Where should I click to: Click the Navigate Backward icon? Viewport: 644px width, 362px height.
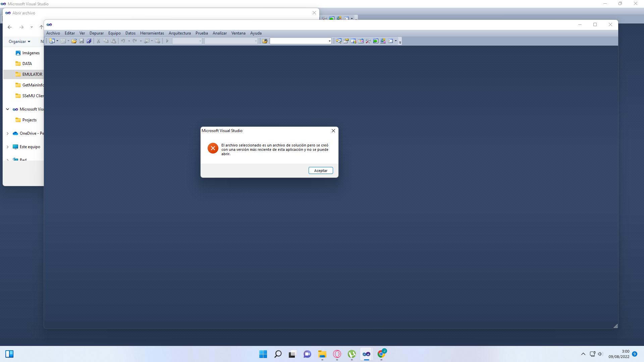pyautogui.click(x=147, y=41)
